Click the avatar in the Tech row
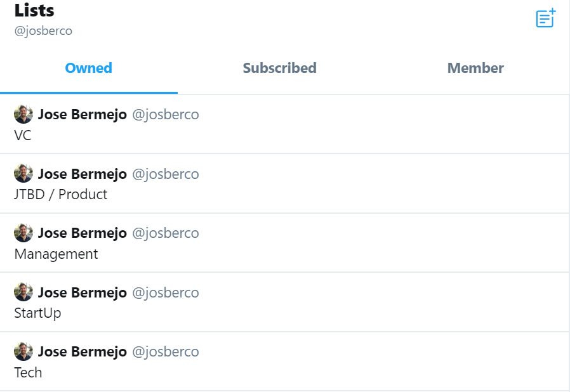The height and width of the screenshot is (392, 570). [x=23, y=351]
